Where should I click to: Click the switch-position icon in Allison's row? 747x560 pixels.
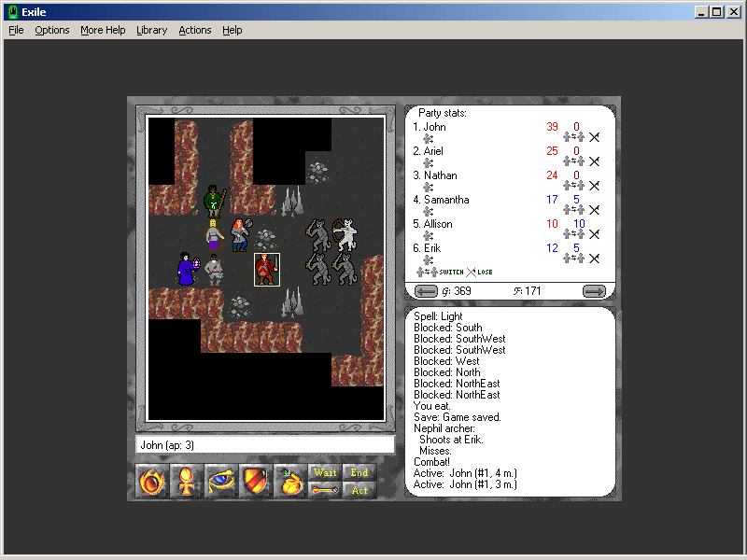(x=573, y=234)
